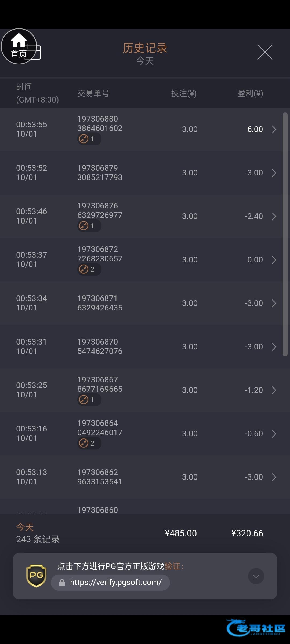Tap the free-spin badge on 00:53:25 record
This screenshot has height=644, width=290.
click(89, 400)
